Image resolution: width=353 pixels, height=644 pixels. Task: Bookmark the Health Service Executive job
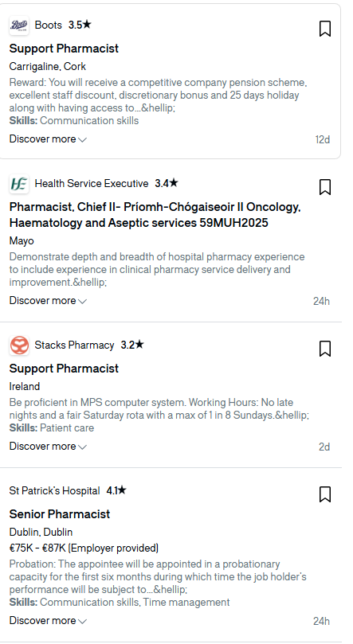click(324, 187)
